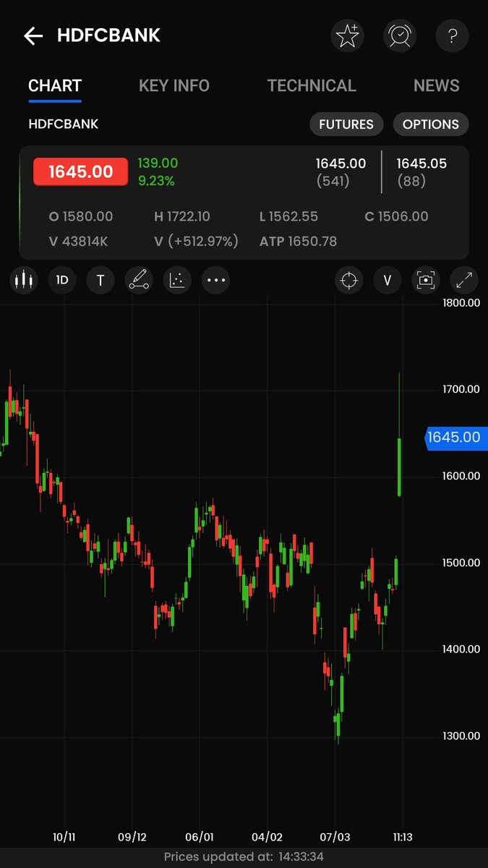Tap the 09/12 date axis label

pyautogui.click(x=132, y=837)
